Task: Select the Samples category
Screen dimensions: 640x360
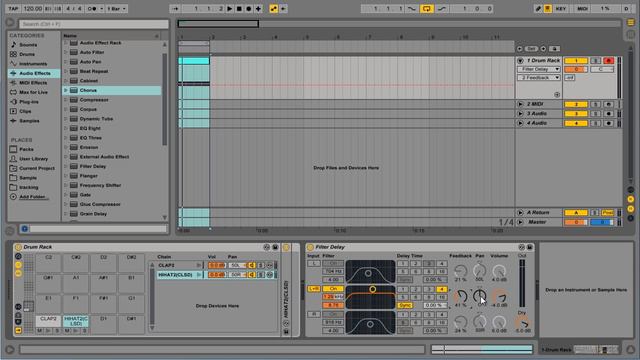Action: (29, 121)
